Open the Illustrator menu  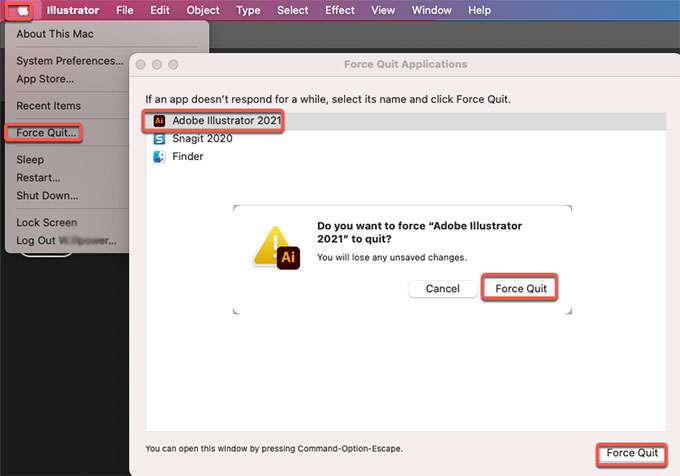(x=73, y=10)
